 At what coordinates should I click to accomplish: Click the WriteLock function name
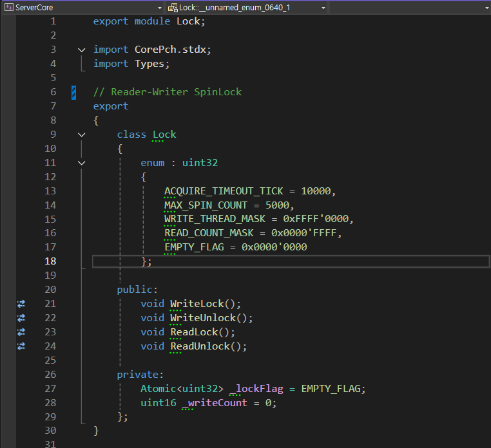[197, 304]
